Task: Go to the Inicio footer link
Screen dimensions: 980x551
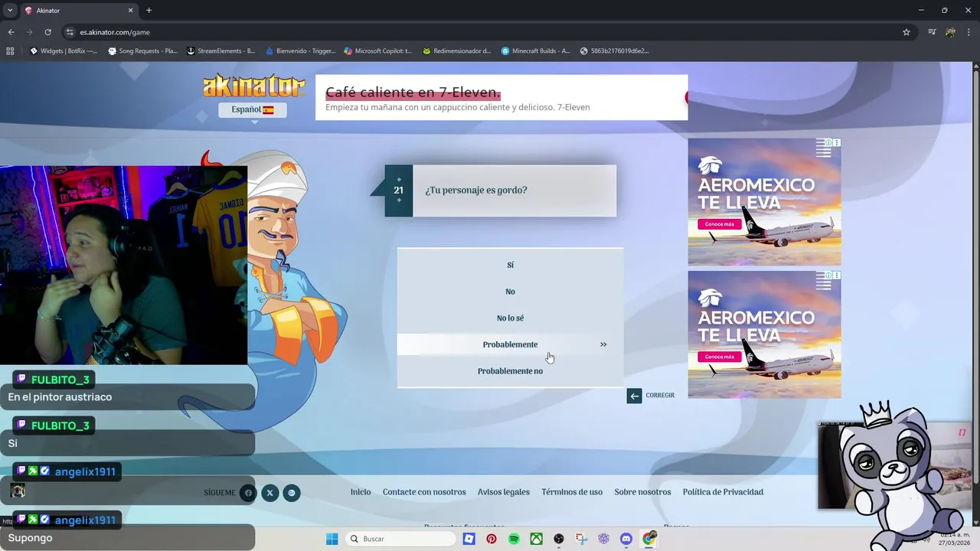Action: tap(361, 492)
